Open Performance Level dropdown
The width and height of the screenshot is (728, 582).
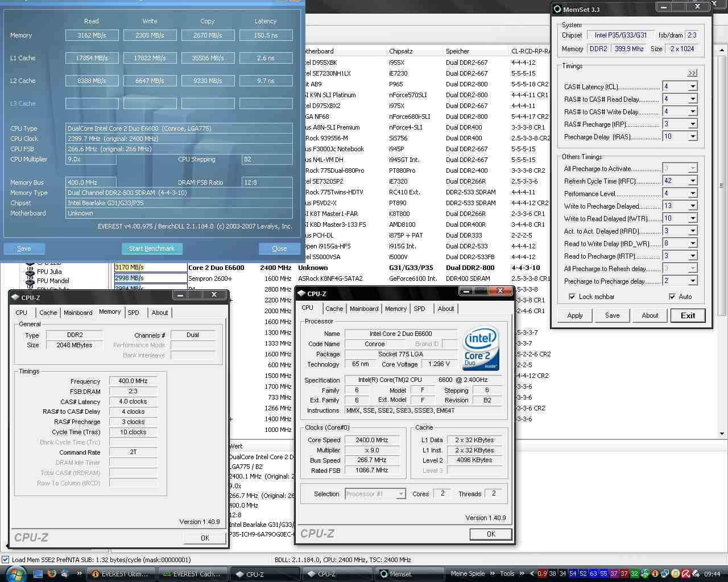[692, 193]
